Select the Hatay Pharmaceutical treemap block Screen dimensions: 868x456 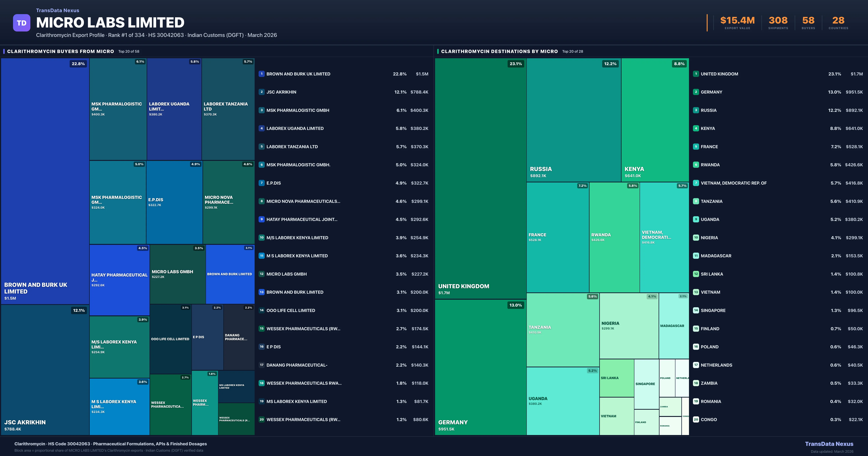119,280
